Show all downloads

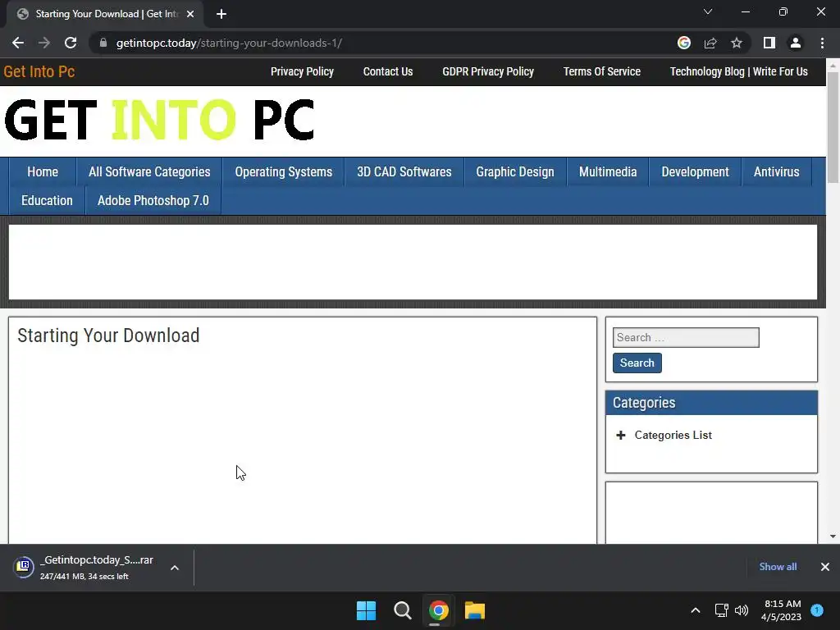(x=778, y=567)
